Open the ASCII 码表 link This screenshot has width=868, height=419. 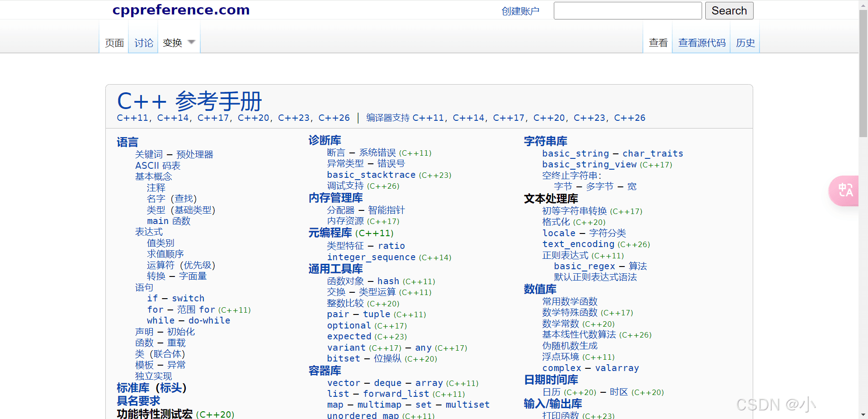[158, 166]
